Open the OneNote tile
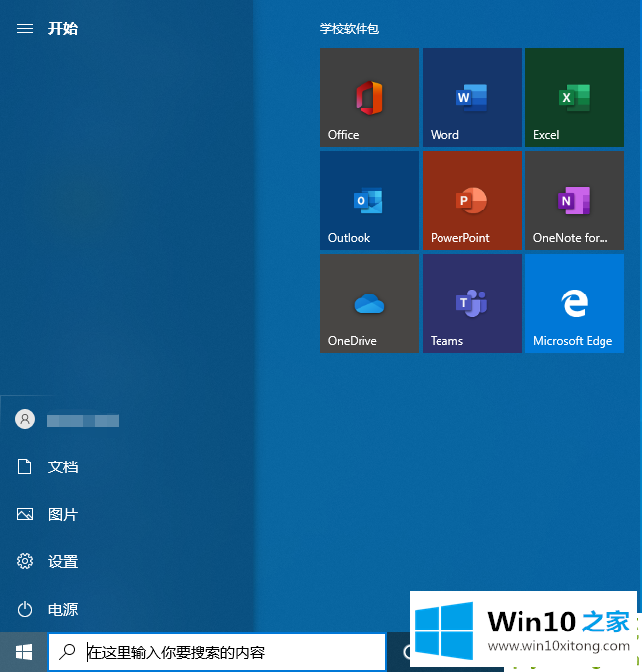The image size is (642, 672). point(575,201)
